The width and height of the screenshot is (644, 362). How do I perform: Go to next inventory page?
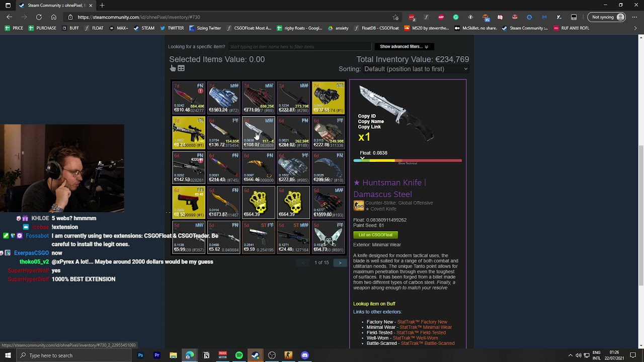(x=340, y=262)
